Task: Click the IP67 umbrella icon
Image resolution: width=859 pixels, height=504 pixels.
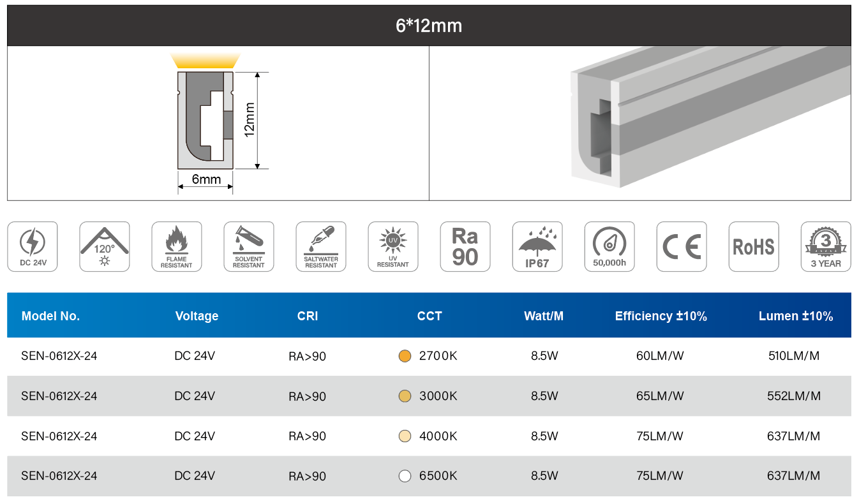Action: 537,246
